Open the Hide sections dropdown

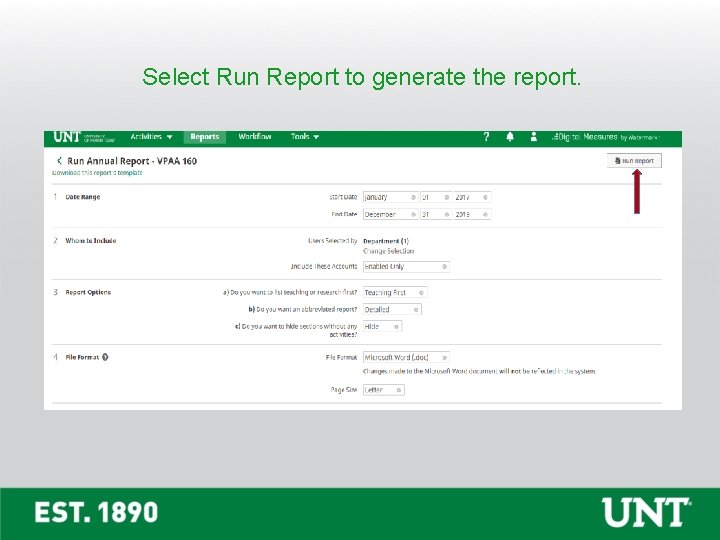[382, 326]
